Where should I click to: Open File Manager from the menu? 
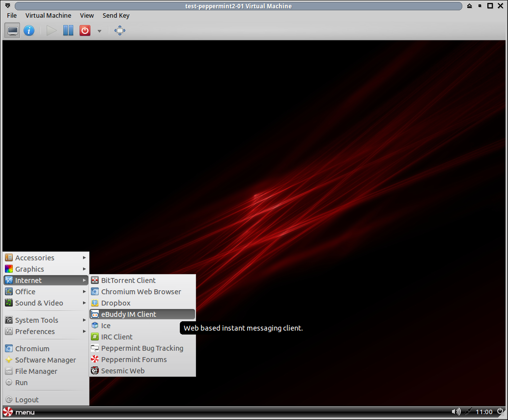click(x=46, y=371)
